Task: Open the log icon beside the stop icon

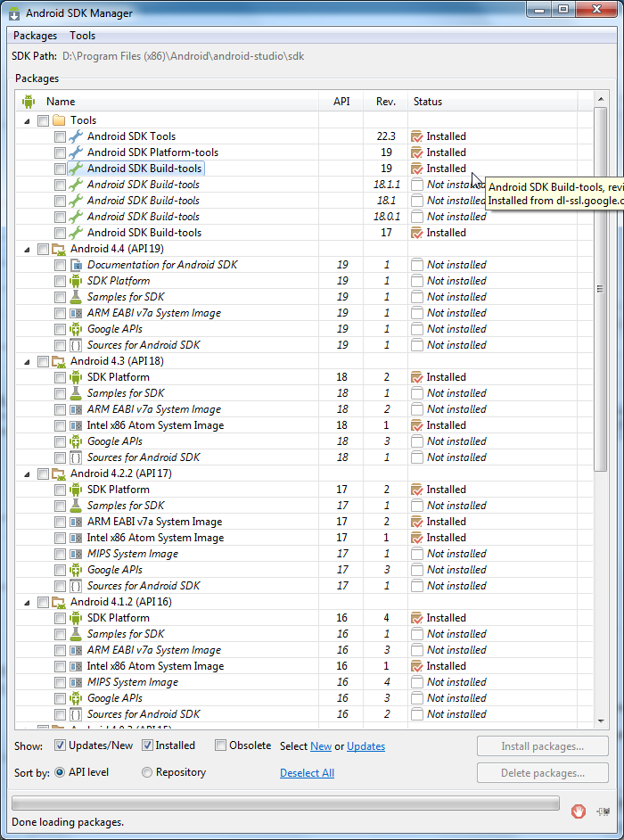Action: click(x=603, y=811)
